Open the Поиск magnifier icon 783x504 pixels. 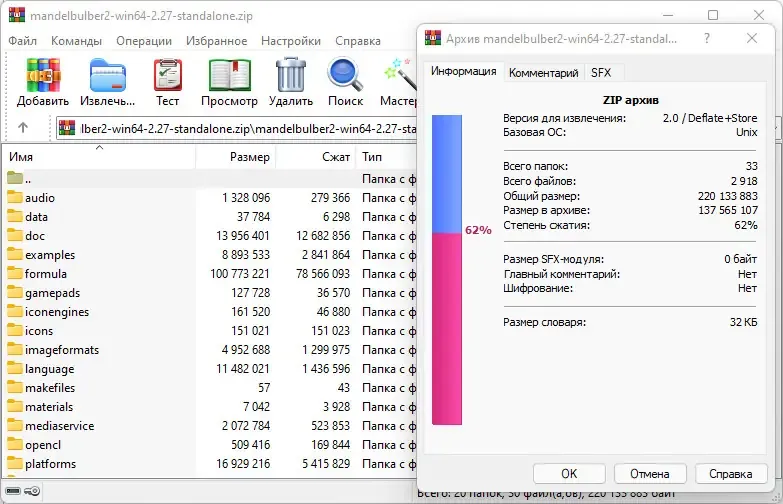[345, 75]
